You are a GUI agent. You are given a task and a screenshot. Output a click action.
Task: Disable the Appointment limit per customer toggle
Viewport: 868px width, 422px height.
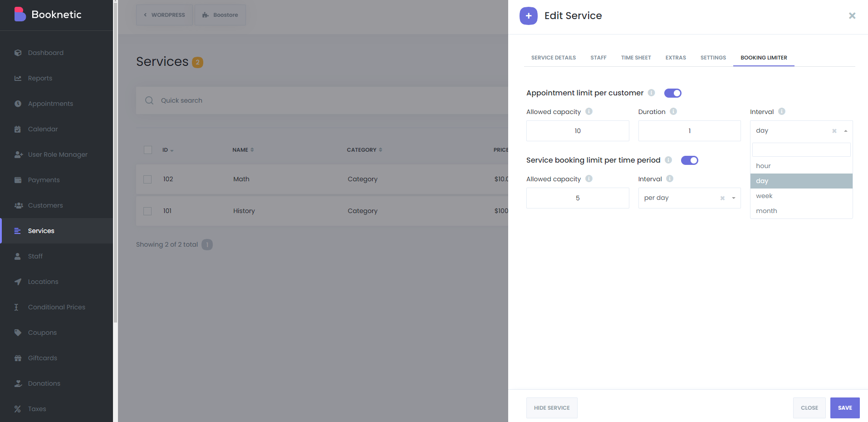click(x=673, y=93)
